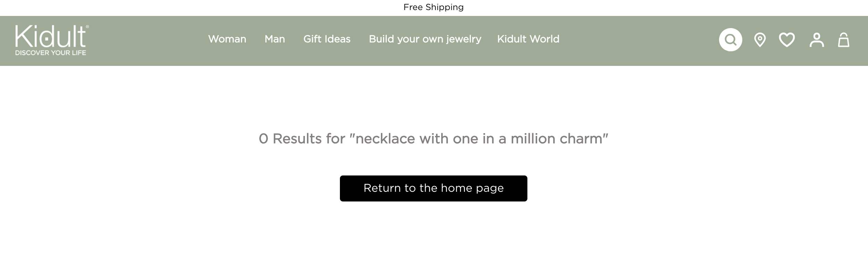Click the account profile icon

[817, 40]
